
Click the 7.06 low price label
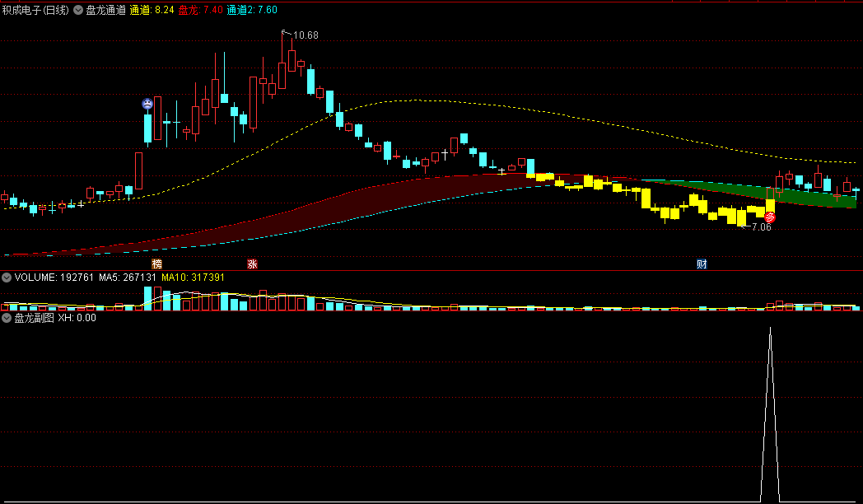(x=762, y=227)
